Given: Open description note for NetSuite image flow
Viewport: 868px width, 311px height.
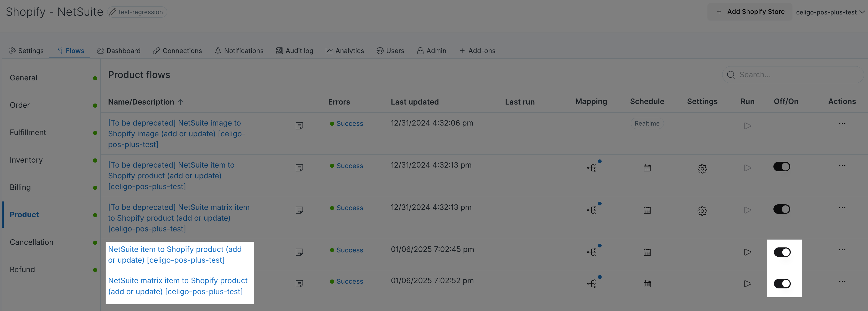Looking at the screenshot, I should coord(299,126).
